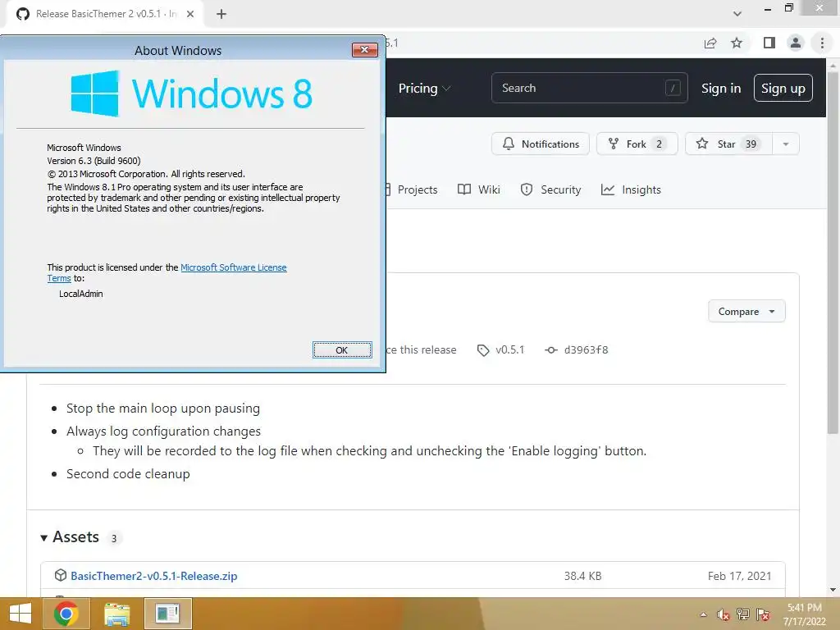This screenshot has width=840, height=630.
Task: Open the star count of 39
Action: click(x=751, y=144)
